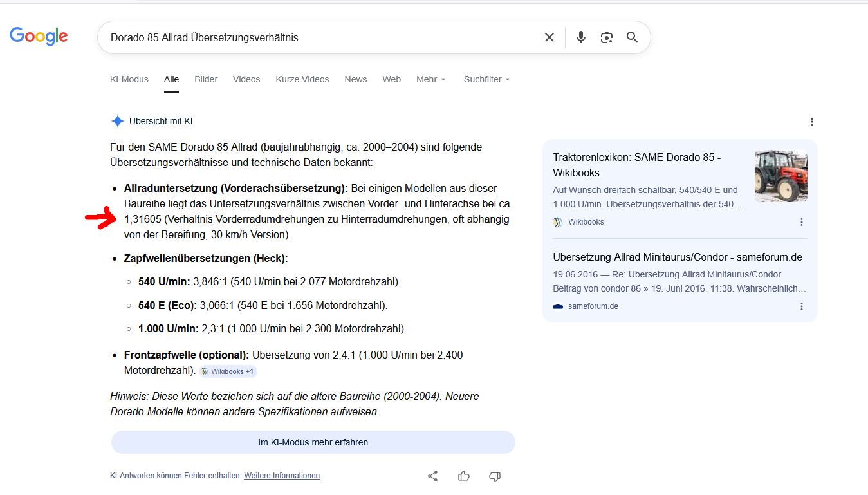The width and height of the screenshot is (868, 495).
Task: Open the SAME Dorado tractor thumbnail
Action: pos(780,176)
